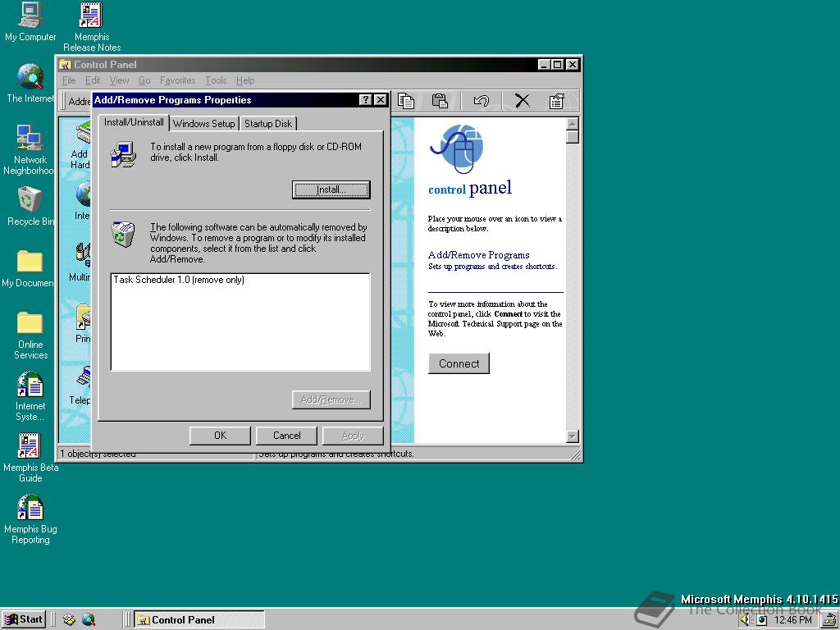Screen dimensions: 840x630
Task: Select Add New Hardware icon in Control Panel
Action: (80, 144)
